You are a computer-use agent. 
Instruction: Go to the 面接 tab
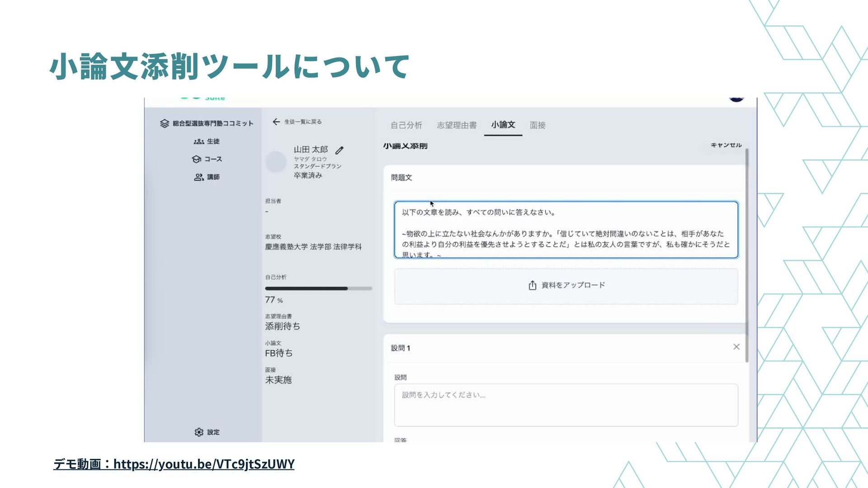(538, 125)
